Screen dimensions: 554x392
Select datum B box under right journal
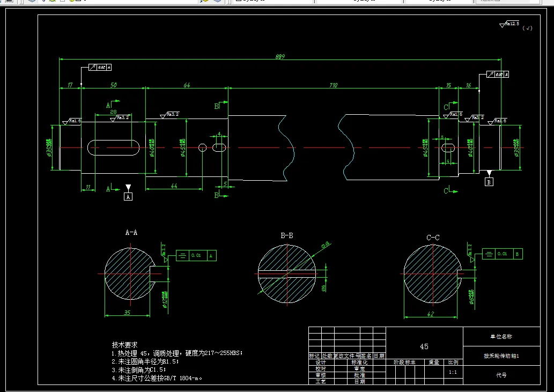click(x=489, y=182)
